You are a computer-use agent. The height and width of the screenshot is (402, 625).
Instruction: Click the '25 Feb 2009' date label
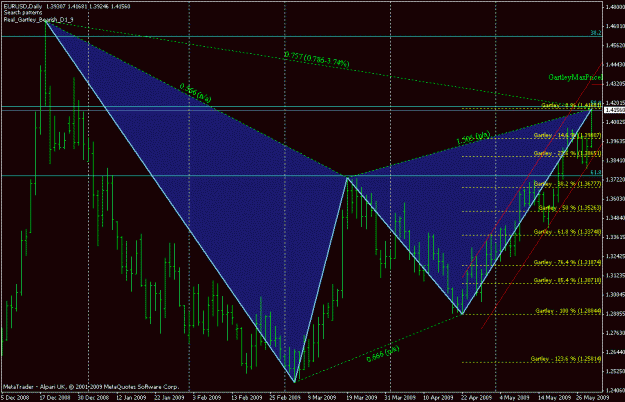(285, 398)
